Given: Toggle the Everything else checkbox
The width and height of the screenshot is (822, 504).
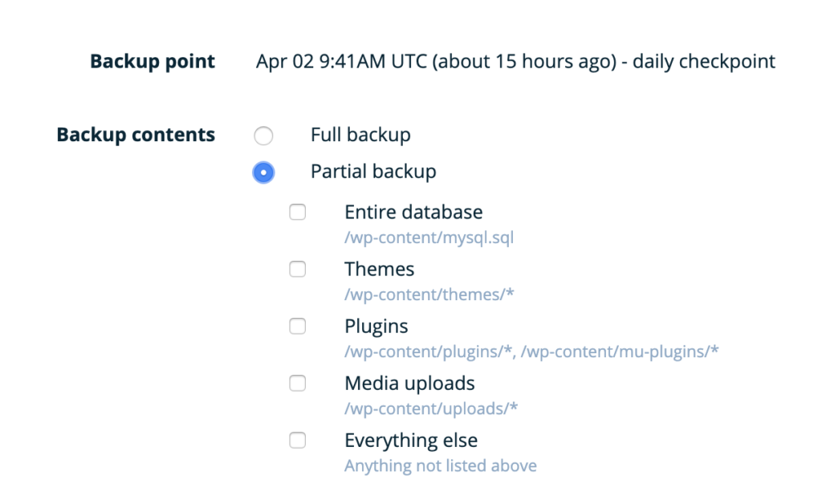Looking at the screenshot, I should [297, 440].
